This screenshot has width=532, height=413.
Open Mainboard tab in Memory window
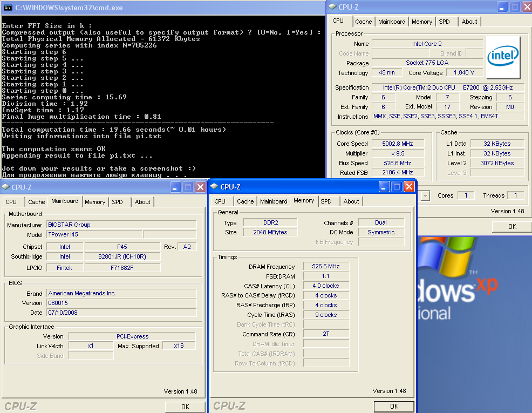pyautogui.click(x=274, y=201)
